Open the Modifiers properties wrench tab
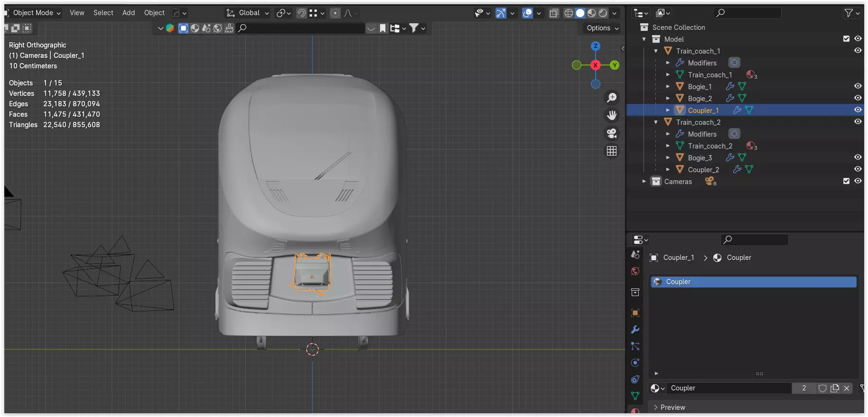 click(x=635, y=330)
